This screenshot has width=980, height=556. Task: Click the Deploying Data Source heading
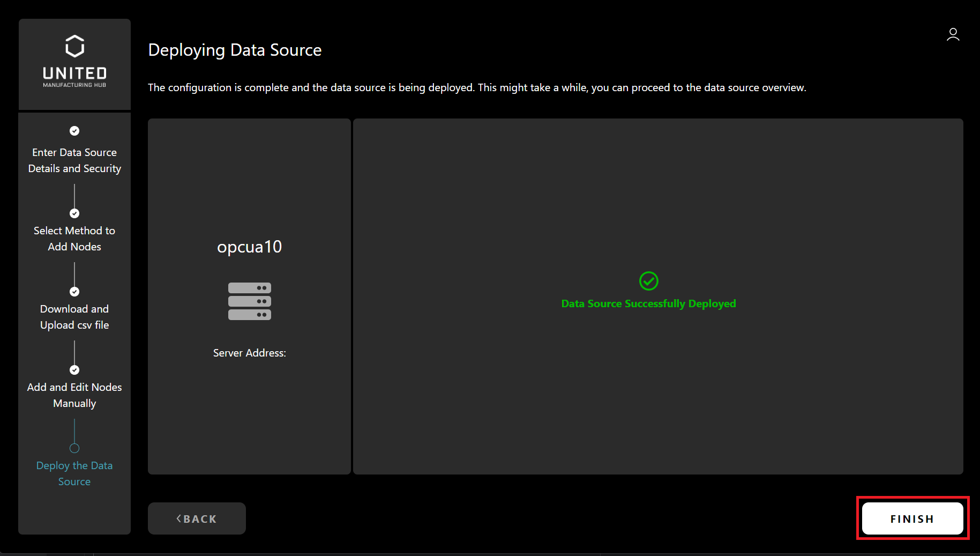point(235,50)
